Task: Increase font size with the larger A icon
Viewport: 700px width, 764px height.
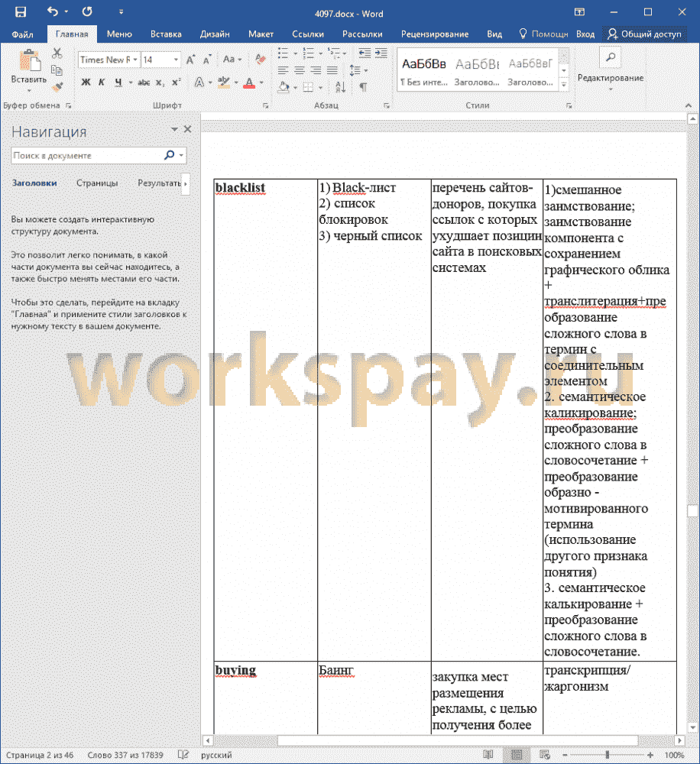Action: coord(191,60)
